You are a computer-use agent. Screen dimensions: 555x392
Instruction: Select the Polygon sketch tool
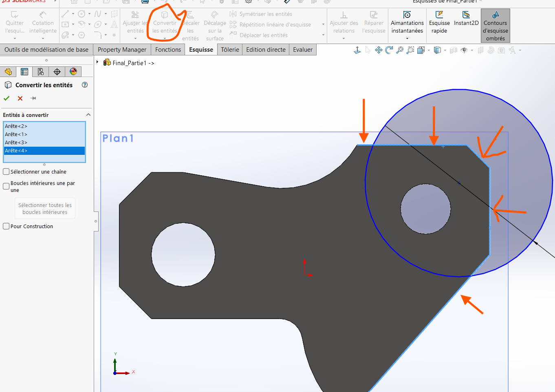click(x=81, y=35)
